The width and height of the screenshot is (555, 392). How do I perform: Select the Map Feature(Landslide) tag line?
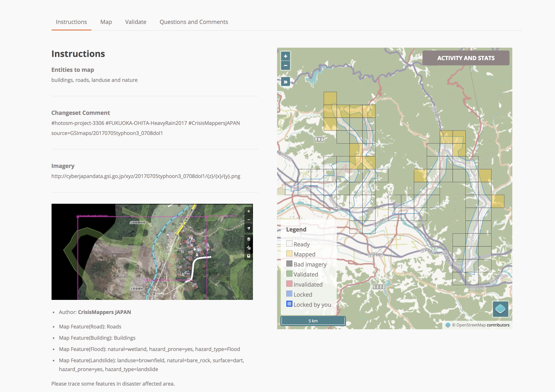coord(152,365)
